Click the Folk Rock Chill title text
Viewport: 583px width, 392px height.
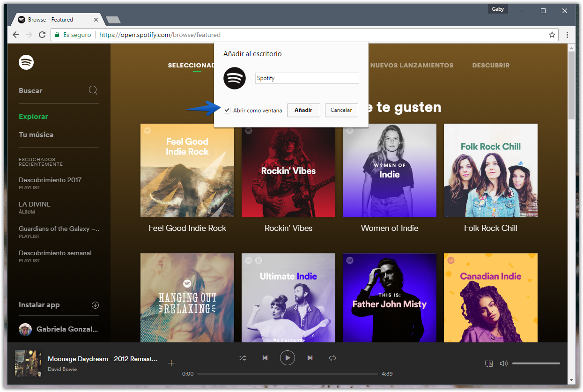[x=491, y=228]
